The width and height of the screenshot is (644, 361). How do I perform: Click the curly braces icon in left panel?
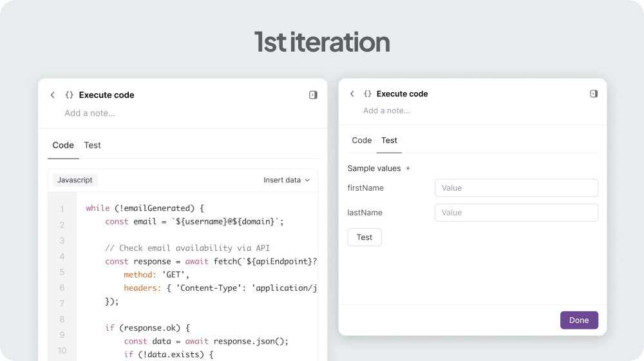(x=69, y=95)
